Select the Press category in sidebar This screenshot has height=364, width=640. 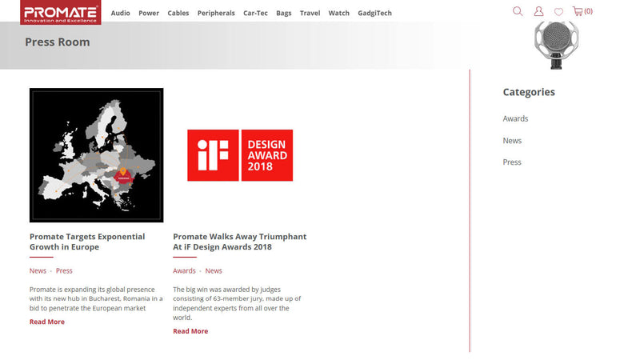(512, 162)
